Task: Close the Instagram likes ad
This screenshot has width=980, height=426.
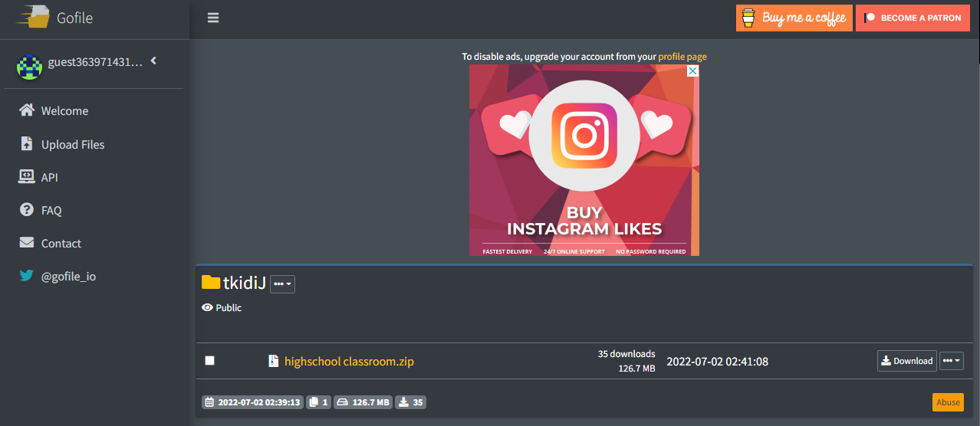Action: pos(692,70)
